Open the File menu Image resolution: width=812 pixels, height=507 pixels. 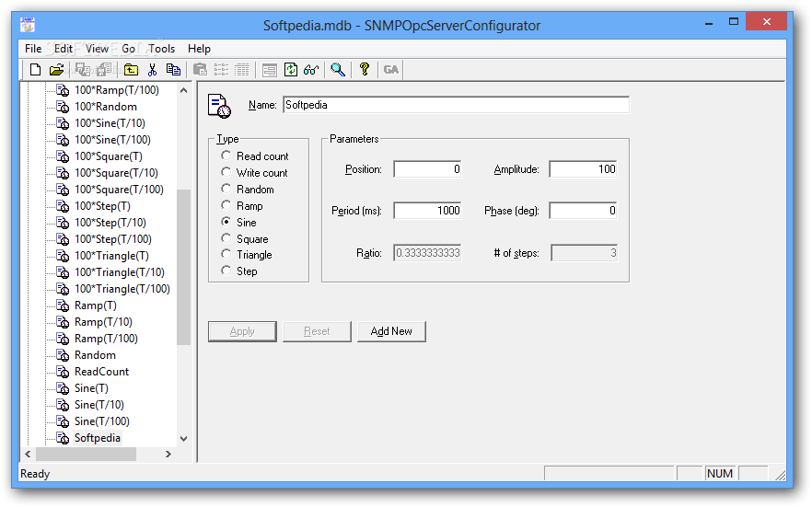pyautogui.click(x=33, y=49)
